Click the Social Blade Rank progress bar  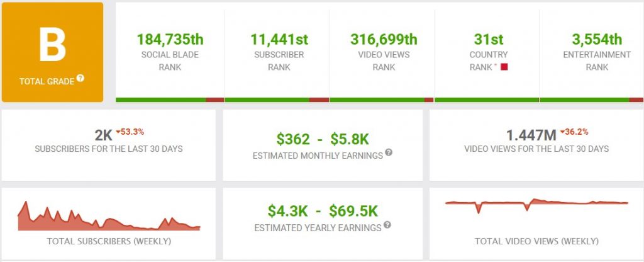170,100
